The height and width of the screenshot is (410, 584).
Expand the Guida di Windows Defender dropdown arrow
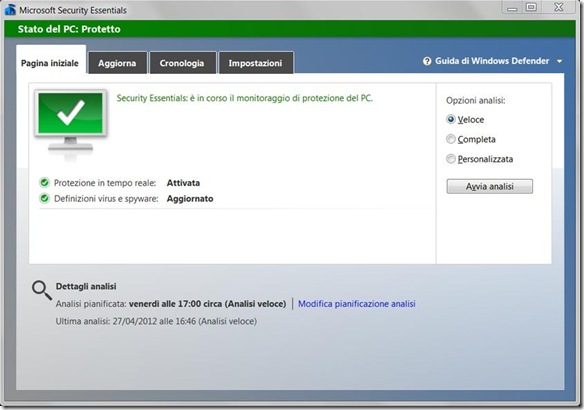559,61
